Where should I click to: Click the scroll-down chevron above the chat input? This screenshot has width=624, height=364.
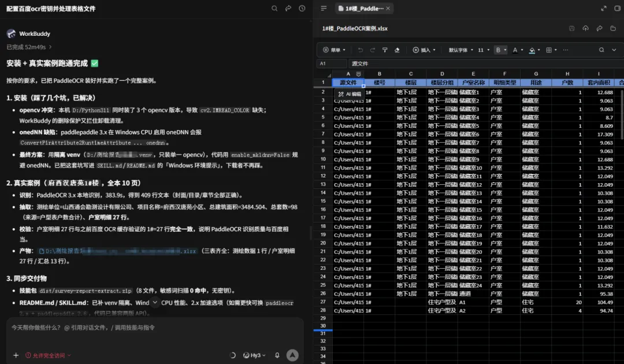point(155,303)
